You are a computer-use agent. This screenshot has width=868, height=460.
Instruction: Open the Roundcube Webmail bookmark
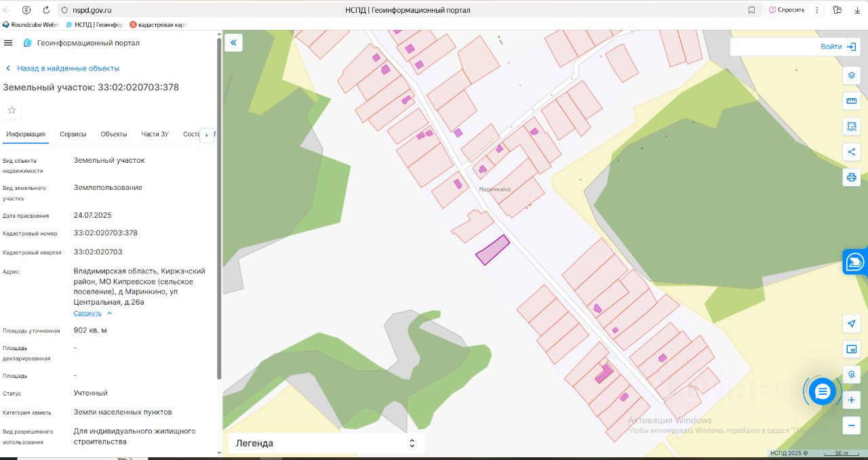coord(31,24)
